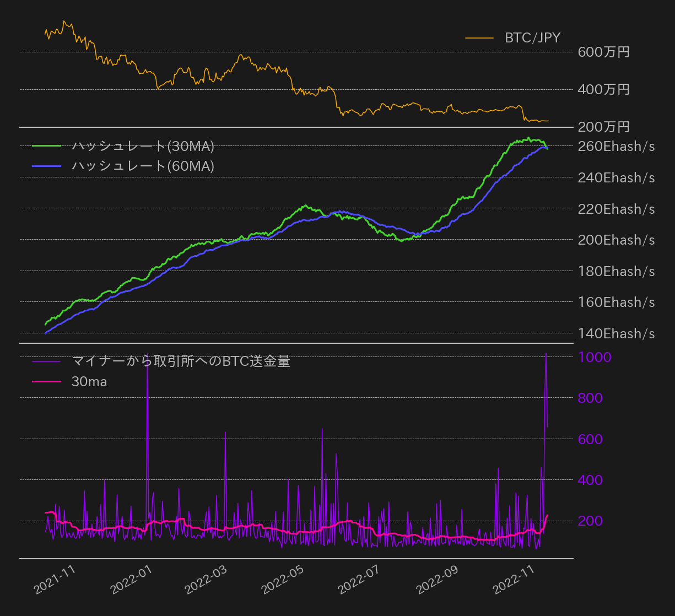Image resolution: width=675 pixels, height=616 pixels.
Task: Click the BTC/JPY legend label
Action: (x=532, y=38)
